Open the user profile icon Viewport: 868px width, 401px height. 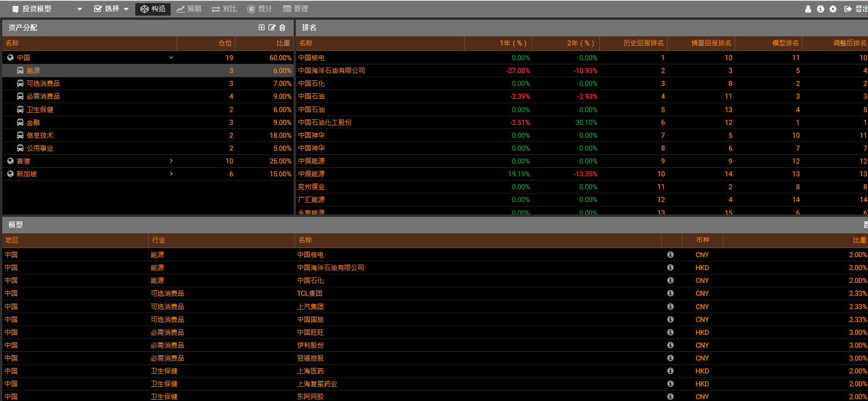pyautogui.click(x=808, y=9)
